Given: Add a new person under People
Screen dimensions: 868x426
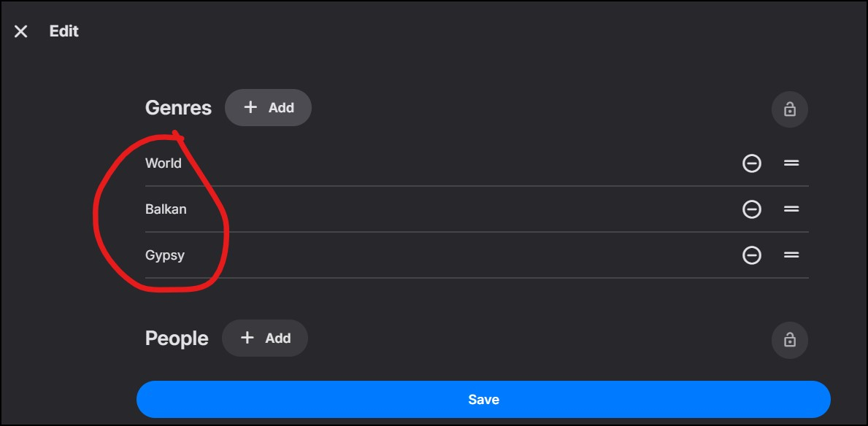Looking at the screenshot, I should pyautogui.click(x=265, y=338).
